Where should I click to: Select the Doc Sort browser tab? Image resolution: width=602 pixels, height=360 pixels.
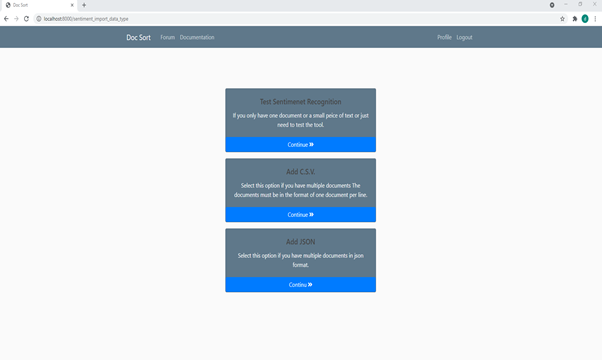39,5
